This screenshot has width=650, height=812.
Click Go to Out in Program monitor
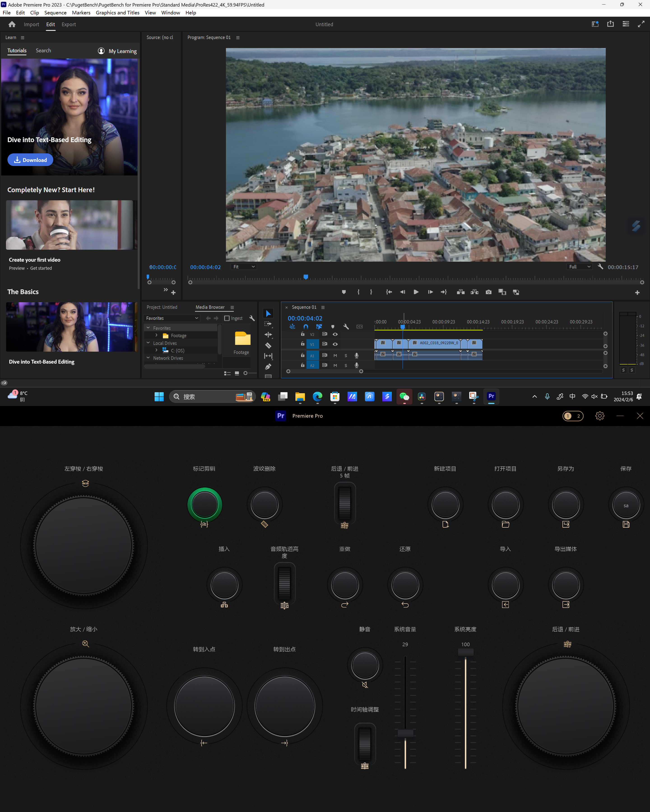coord(443,292)
